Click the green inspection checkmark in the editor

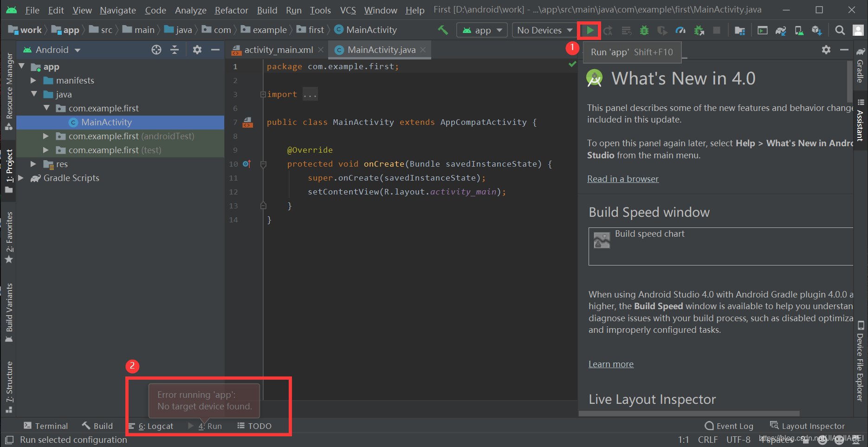click(x=572, y=64)
